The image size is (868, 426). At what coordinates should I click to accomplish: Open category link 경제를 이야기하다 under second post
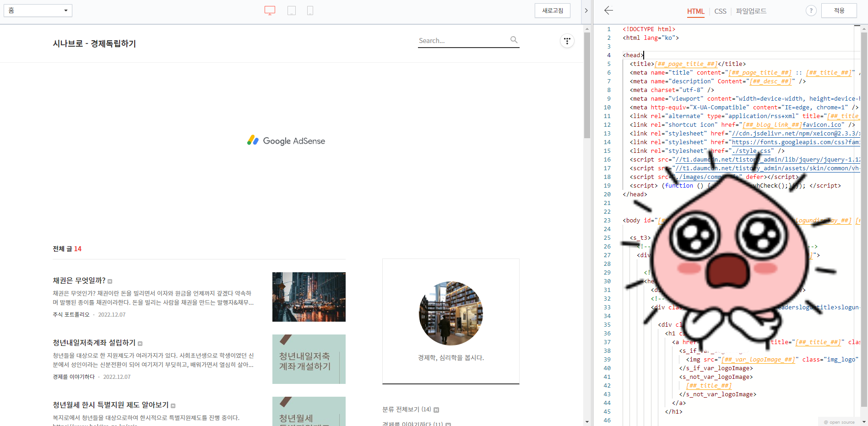[x=74, y=377]
